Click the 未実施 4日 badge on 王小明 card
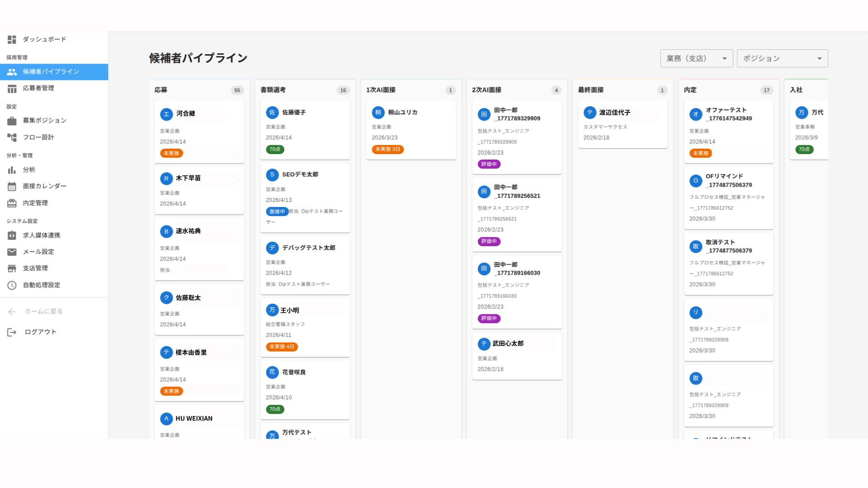 click(x=282, y=347)
